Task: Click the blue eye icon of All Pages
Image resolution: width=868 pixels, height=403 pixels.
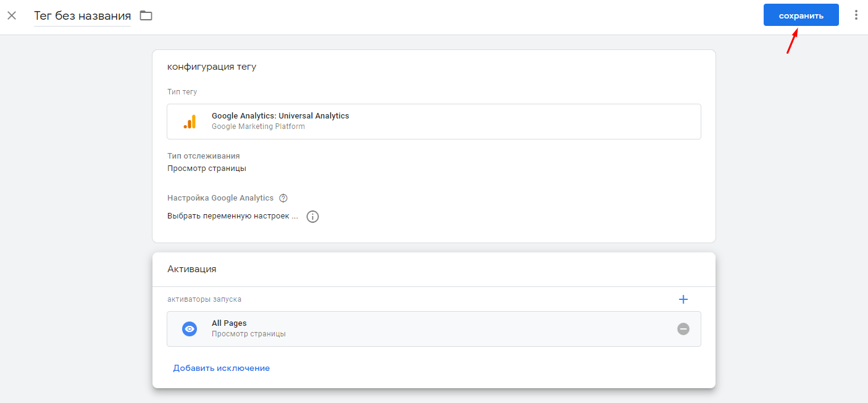Action: point(190,329)
